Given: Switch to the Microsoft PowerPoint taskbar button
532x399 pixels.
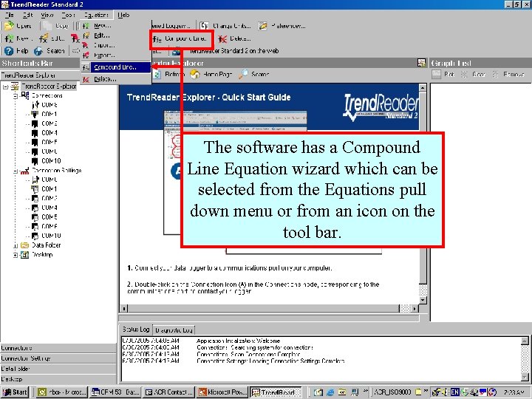Looking at the screenshot, I should (222, 392).
